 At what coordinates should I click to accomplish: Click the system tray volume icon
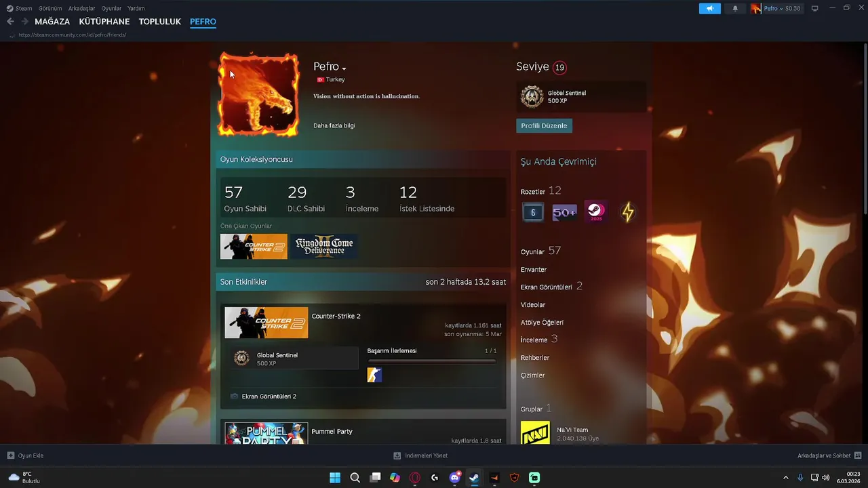click(x=825, y=478)
